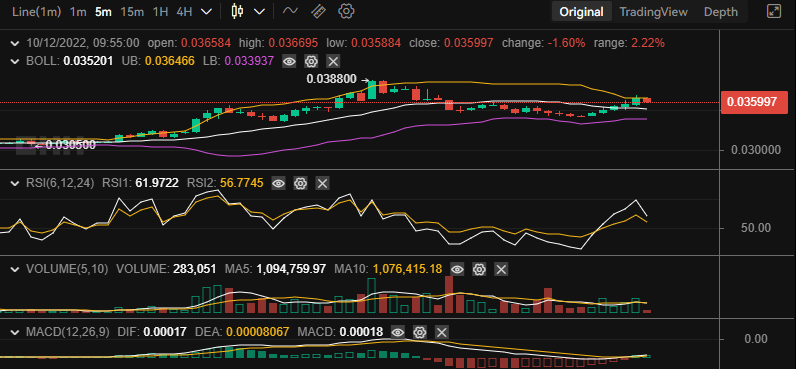
Task: Click the RSI 50.00 axis label
Action: point(755,228)
